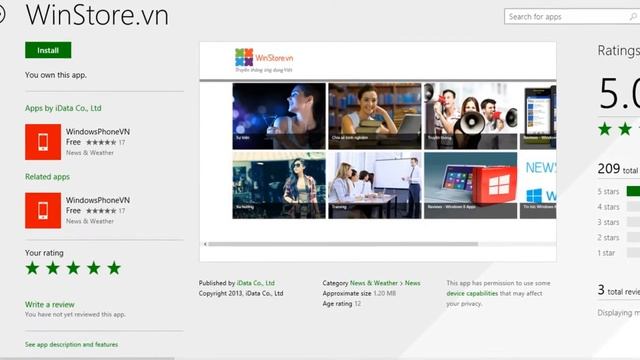
Task: Select woman in sunglasses thumbnail
Action: coord(279,185)
